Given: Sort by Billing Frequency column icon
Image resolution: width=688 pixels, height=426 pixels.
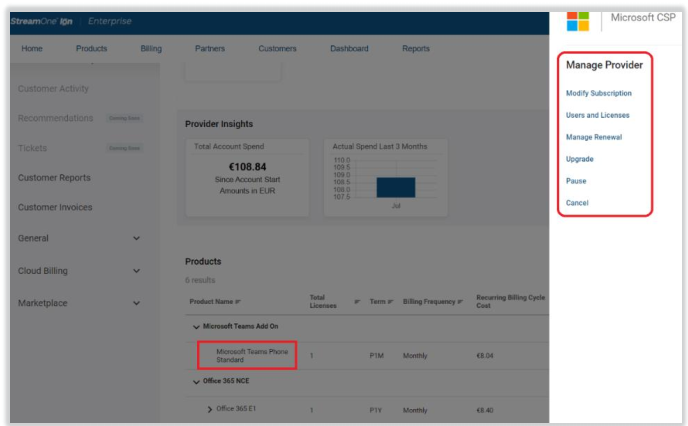Looking at the screenshot, I should (460, 301).
